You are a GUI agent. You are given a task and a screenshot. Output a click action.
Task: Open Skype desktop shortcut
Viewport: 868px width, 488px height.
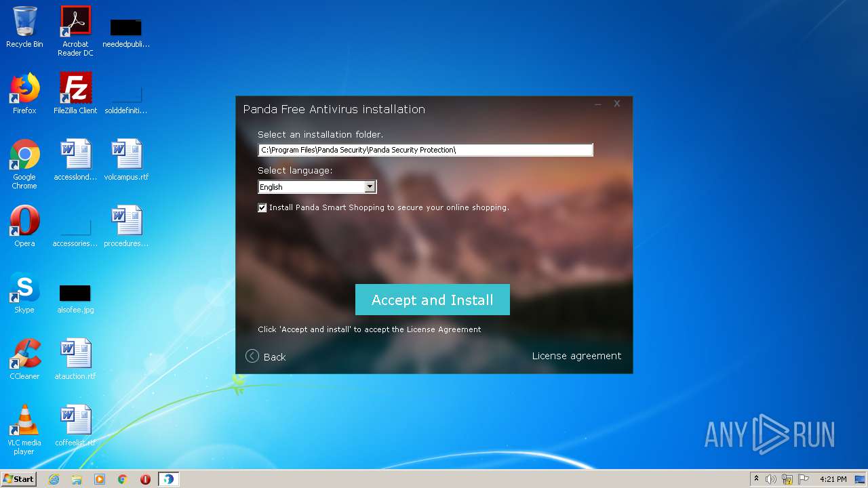[x=24, y=293]
